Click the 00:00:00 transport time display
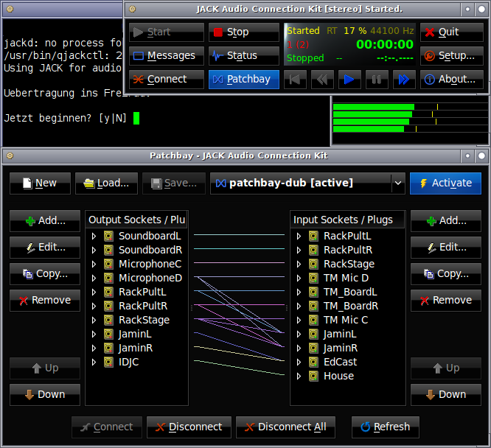Screen dimensions: 491x448 pos(385,44)
